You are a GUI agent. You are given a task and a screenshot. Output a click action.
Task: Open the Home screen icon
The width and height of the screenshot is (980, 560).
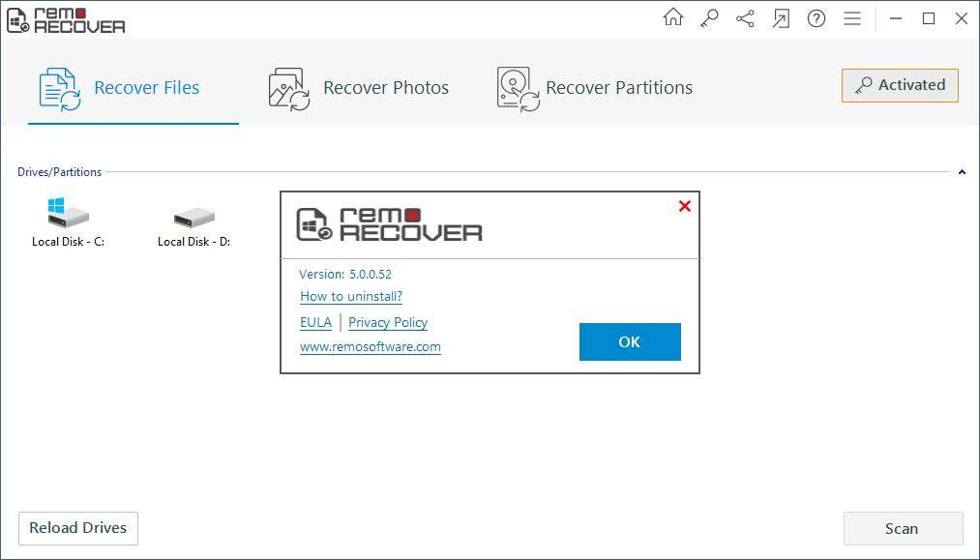click(671, 18)
